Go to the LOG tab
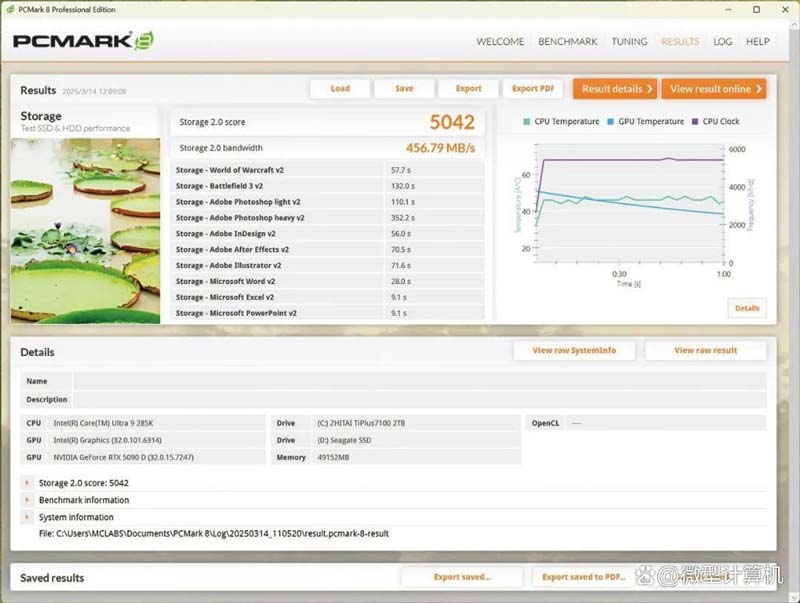 tap(722, 42)
